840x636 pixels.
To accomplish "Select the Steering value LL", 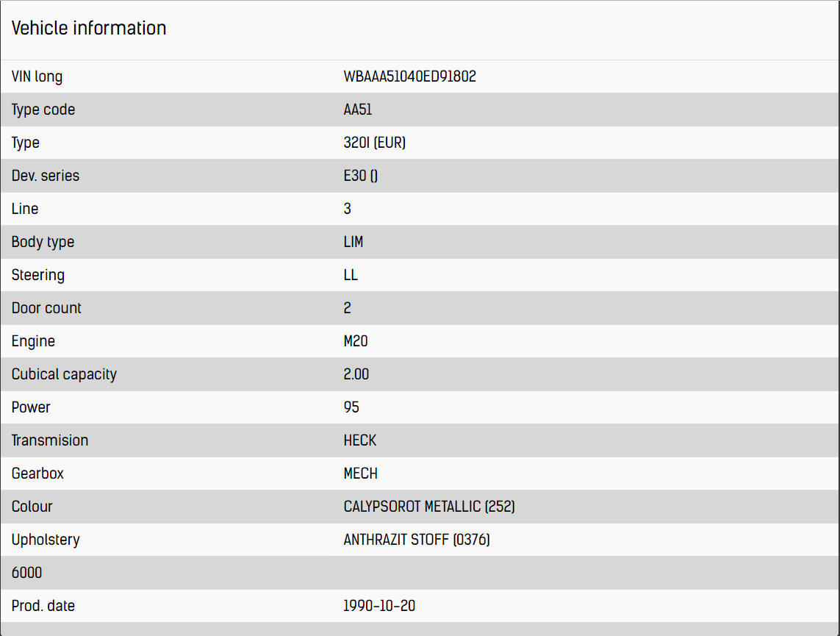I will click(x=351, y=275).
